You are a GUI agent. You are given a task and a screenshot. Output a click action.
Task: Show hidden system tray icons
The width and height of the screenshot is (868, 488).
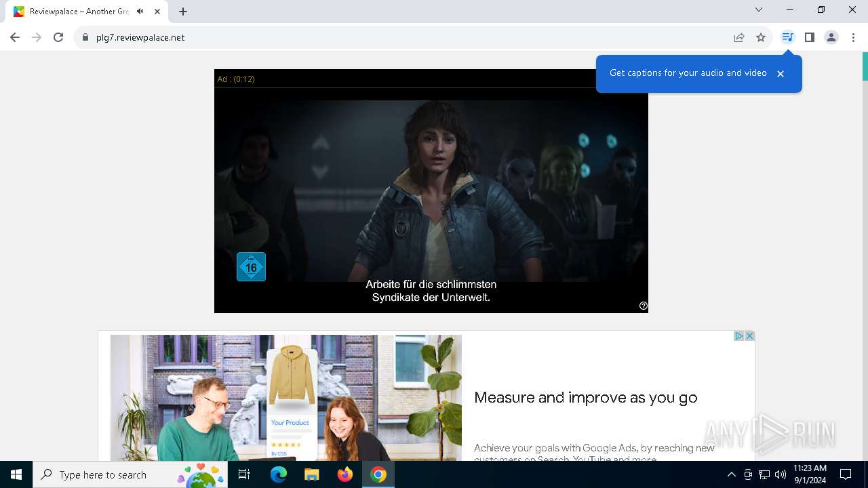tap(731, 474)
